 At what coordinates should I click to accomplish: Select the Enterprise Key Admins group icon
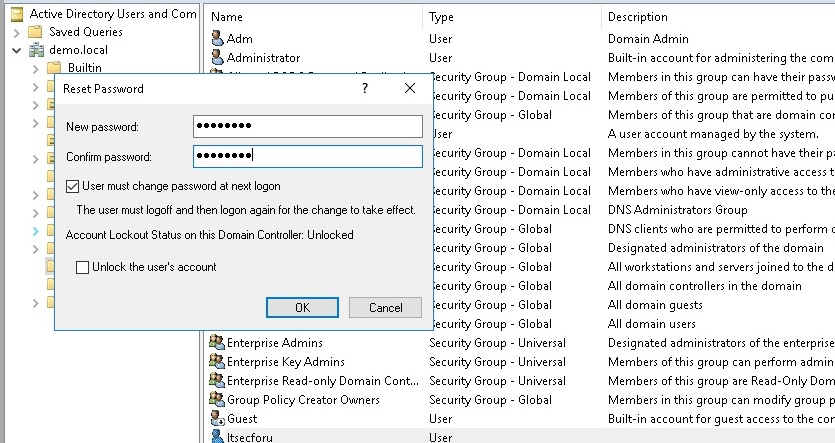pyautogui.click(x=217, y=362)
